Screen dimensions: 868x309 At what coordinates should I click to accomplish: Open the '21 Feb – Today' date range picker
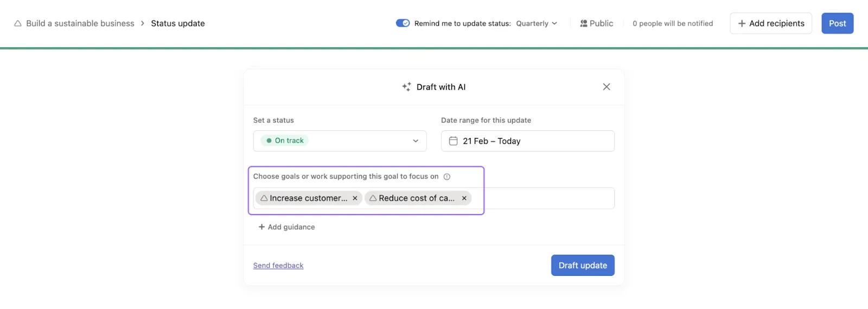point(527,141)
